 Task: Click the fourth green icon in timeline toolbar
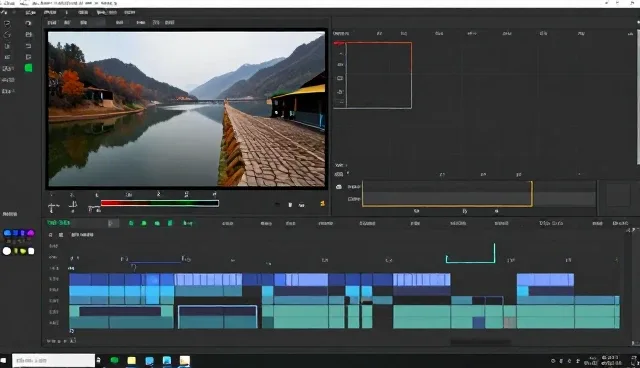[x=170, y=223]
